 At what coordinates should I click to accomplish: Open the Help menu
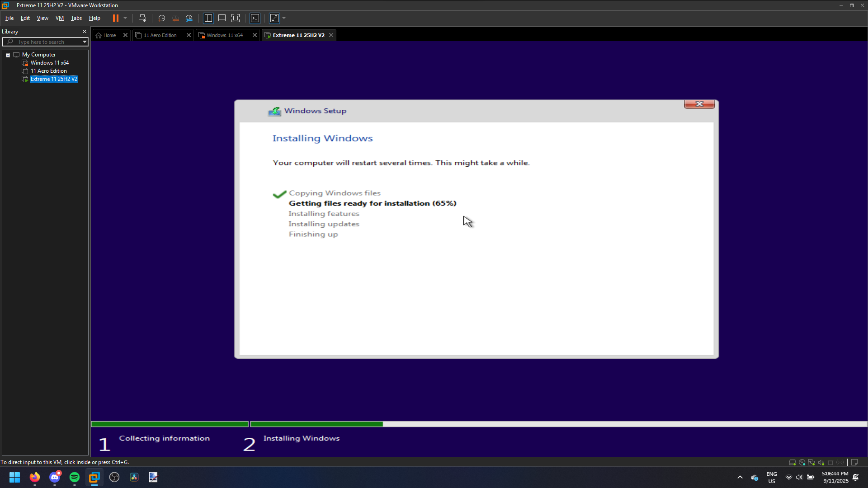pos(94,18)
